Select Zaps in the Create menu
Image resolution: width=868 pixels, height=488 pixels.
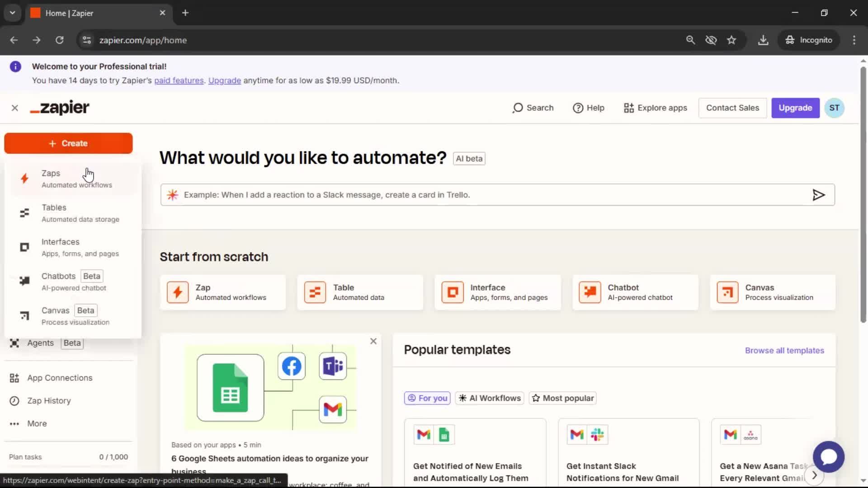point(73,179)
